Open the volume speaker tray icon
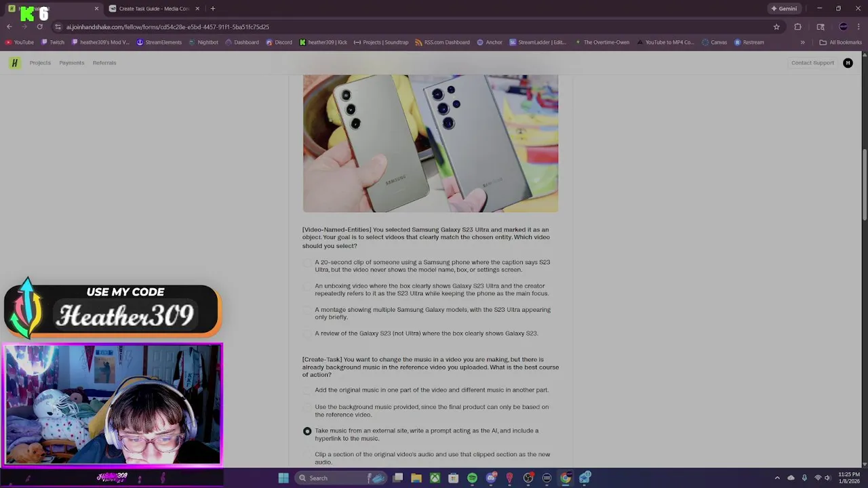 tap(827, 478)
